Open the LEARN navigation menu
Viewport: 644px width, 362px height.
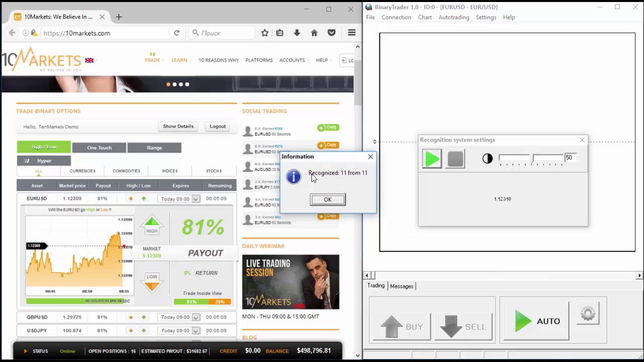179,60
